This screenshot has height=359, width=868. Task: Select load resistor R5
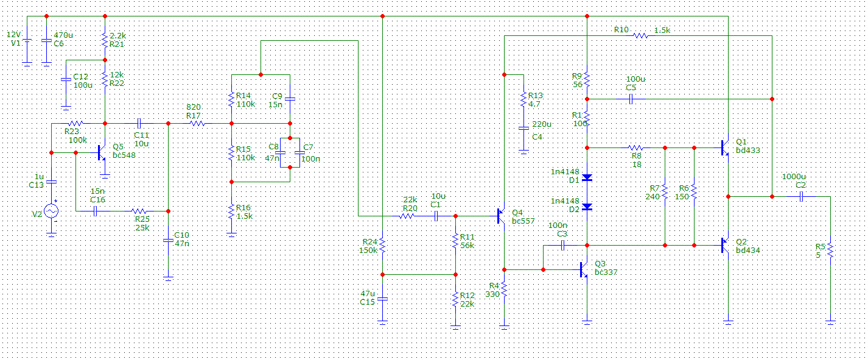pyautogui.click(x=830, y=251)
